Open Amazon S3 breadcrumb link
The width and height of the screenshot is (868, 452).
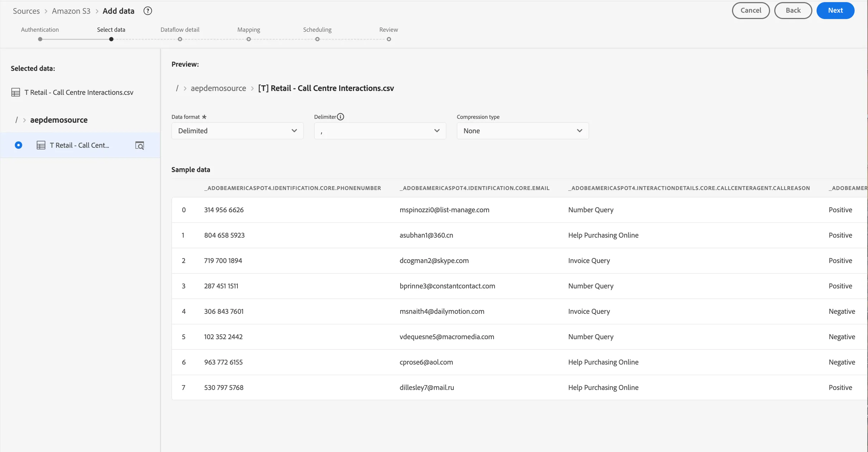click(x=71, y=11)
